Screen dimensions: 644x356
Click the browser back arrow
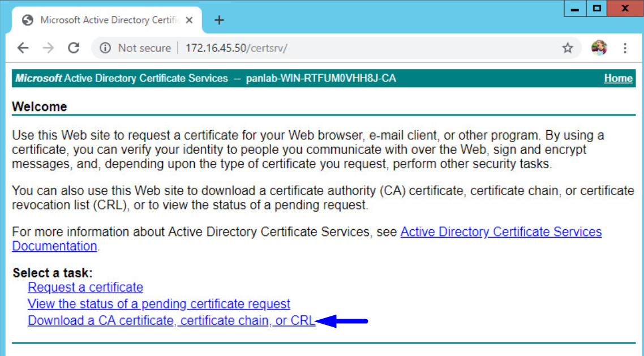click(x=23, y=48)
